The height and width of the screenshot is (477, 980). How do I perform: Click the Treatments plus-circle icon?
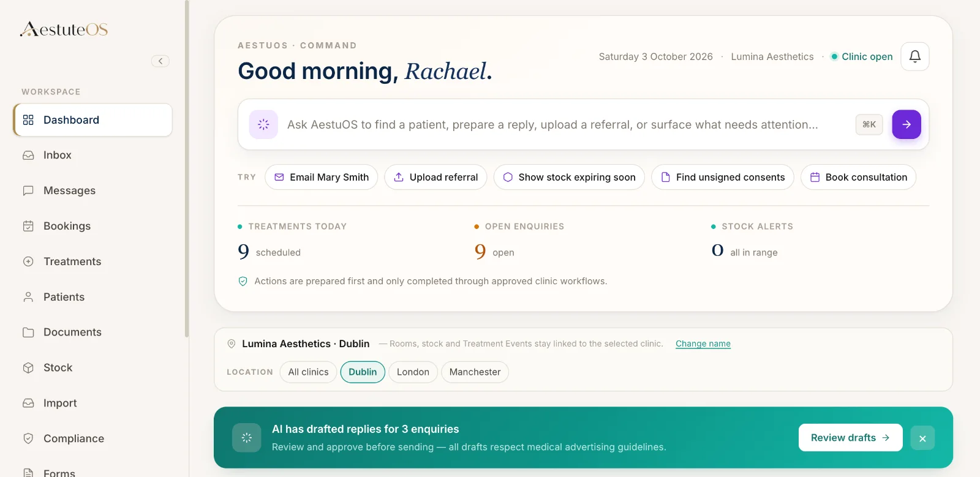pyautogui.click(x=28, y=261)
